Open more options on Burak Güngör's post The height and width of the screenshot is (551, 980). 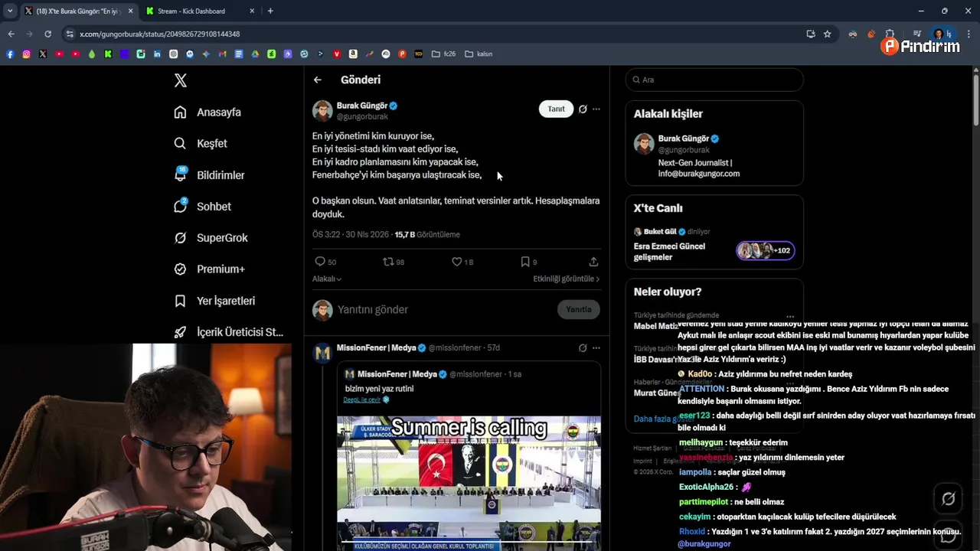pos(596,109)
